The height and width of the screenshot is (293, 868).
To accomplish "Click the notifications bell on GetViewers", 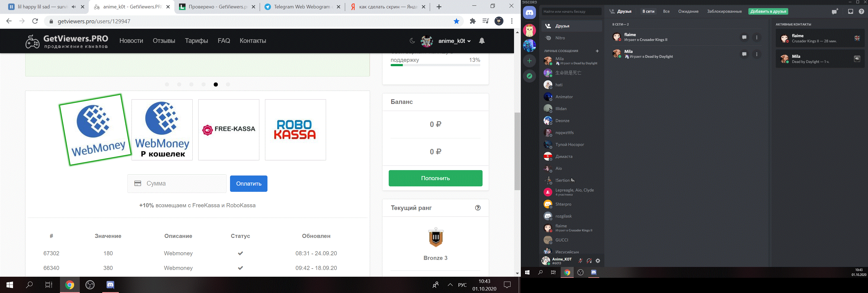I will click(x=482, y=41).
